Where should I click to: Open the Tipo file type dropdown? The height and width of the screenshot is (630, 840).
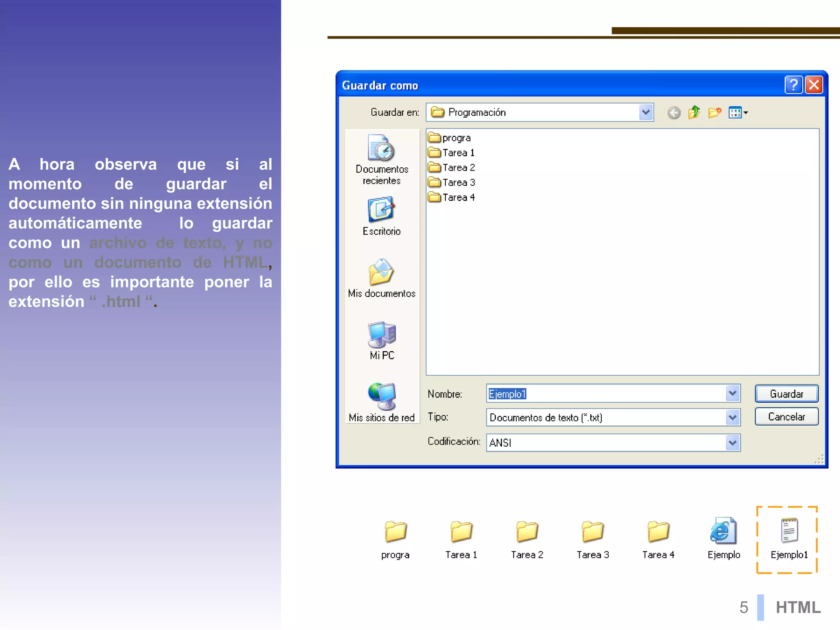tap(733, 418)
